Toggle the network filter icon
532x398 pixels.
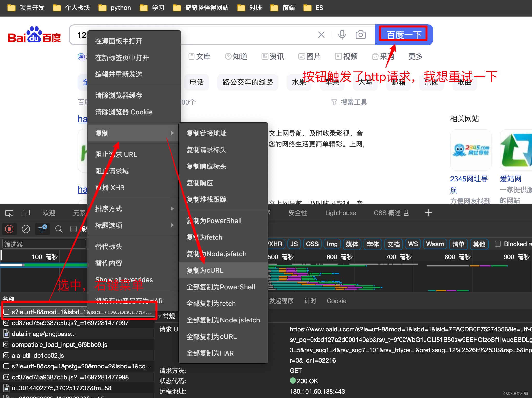[42, 229]
